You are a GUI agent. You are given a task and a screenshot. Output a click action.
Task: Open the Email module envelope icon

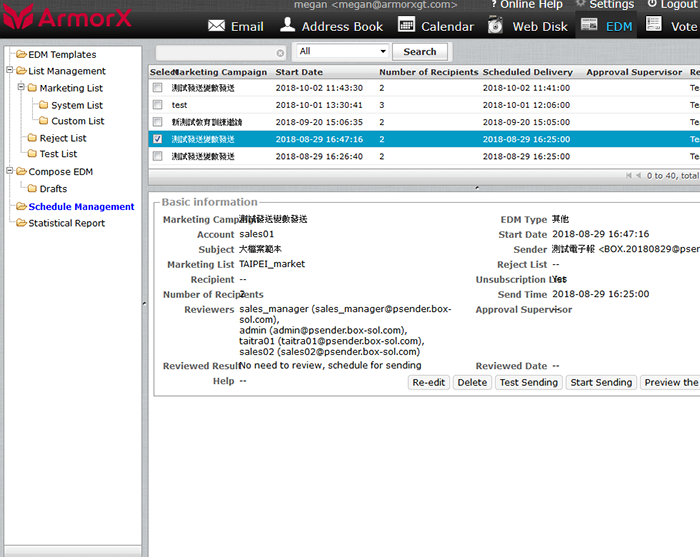click(x=217, y=25)
